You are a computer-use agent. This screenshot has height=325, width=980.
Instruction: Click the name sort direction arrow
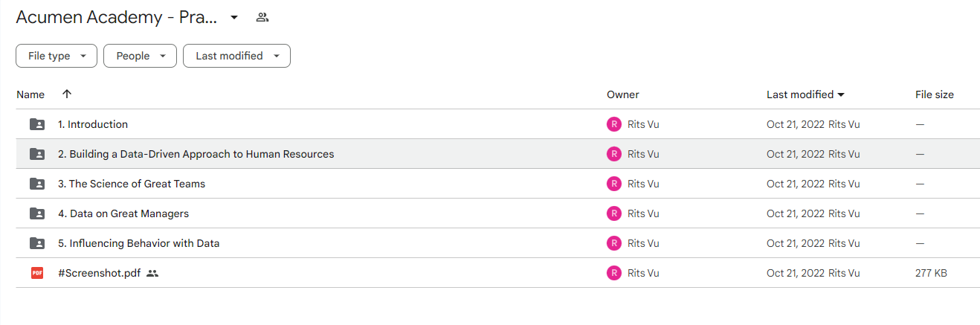pos(67,94)
